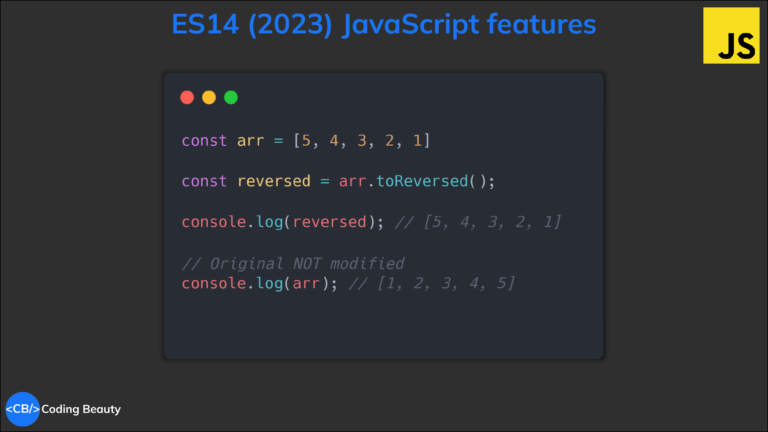Click console.log(arr) statement
768x432 pixels.
(260, 283)
